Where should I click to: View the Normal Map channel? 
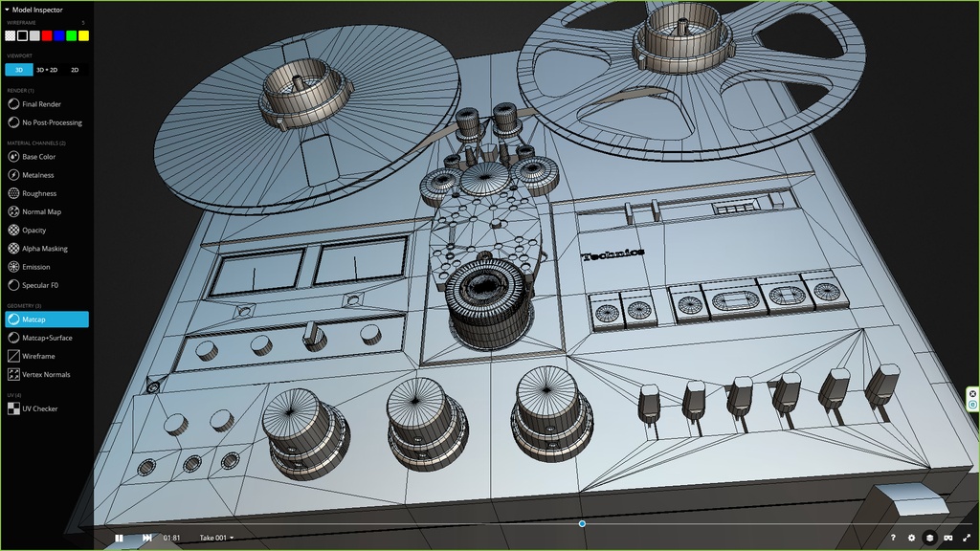coord(41,211)
